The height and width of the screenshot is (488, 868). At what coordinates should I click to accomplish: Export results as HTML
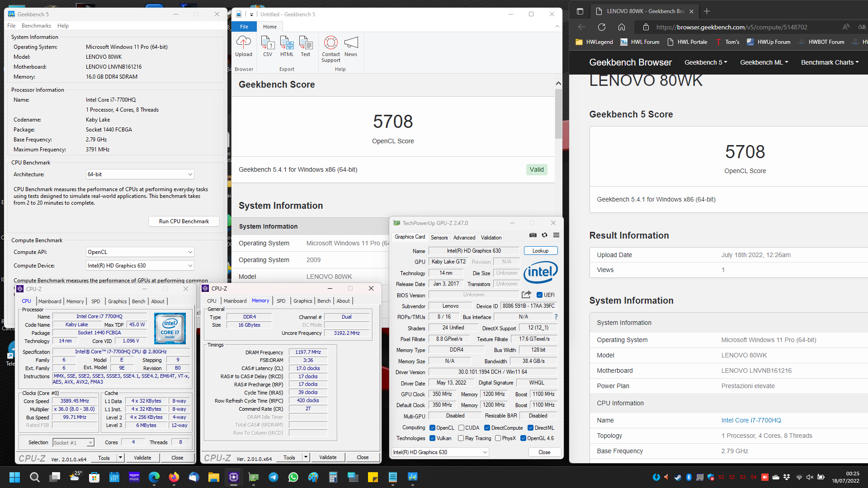click(287, 47)
